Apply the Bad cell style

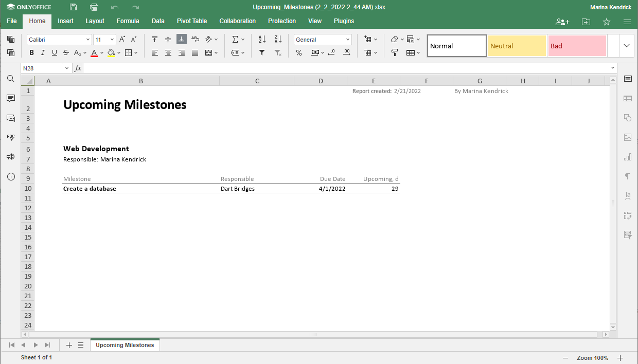tap(577, 46)
